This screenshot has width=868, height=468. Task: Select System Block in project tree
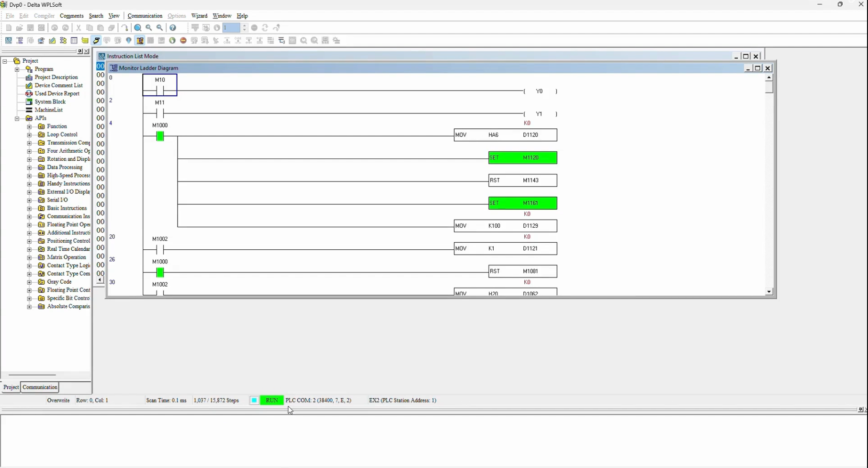[x=50, y=102]
